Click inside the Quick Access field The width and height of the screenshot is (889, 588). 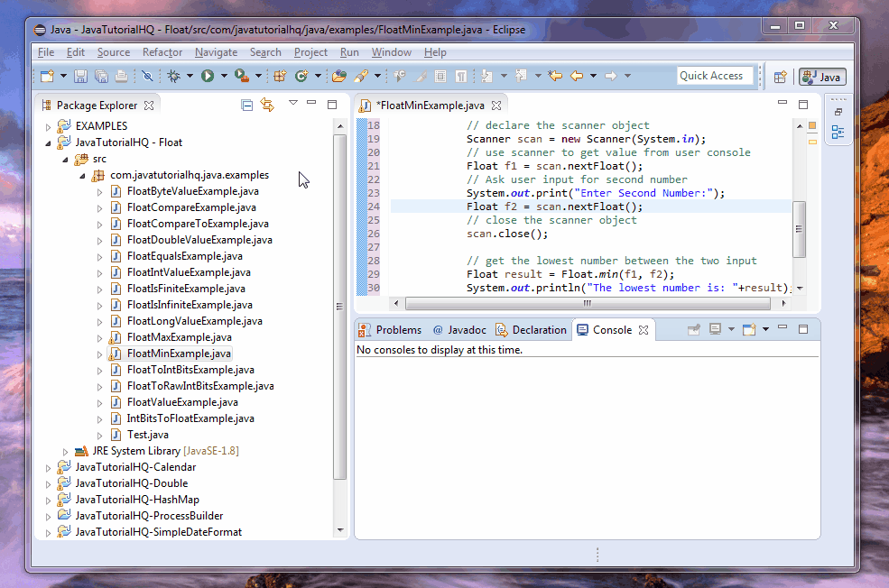[x=715, y=75]
